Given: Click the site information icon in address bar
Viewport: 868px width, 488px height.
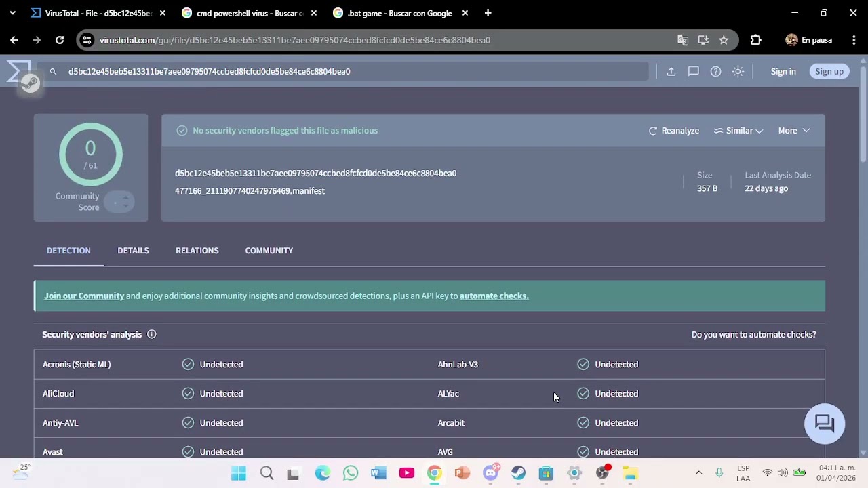Looking at the screenshot, I should (87, 40).
